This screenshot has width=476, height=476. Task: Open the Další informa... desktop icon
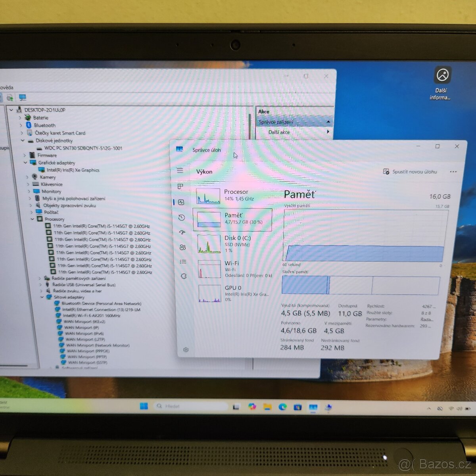click(x=441, y=84)
